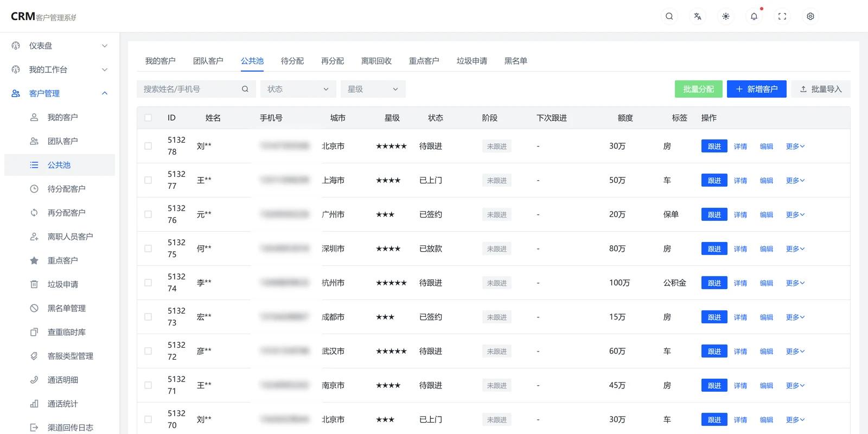Select checkbox for 何** 深圳市 row
Viewport: 868px width, 434px height.
coord(148,248)
